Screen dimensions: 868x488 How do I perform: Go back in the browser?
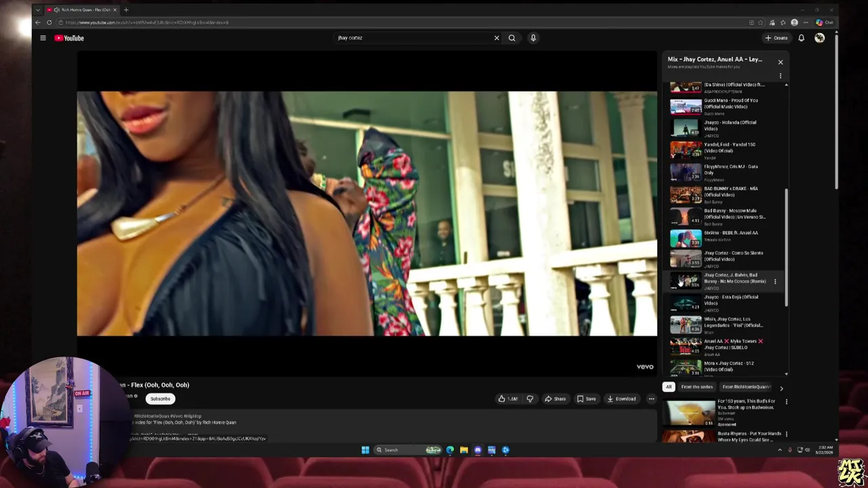(38, 22)
